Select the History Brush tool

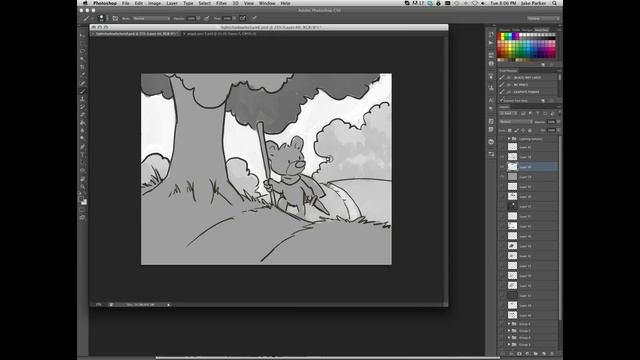pos(83,107)
